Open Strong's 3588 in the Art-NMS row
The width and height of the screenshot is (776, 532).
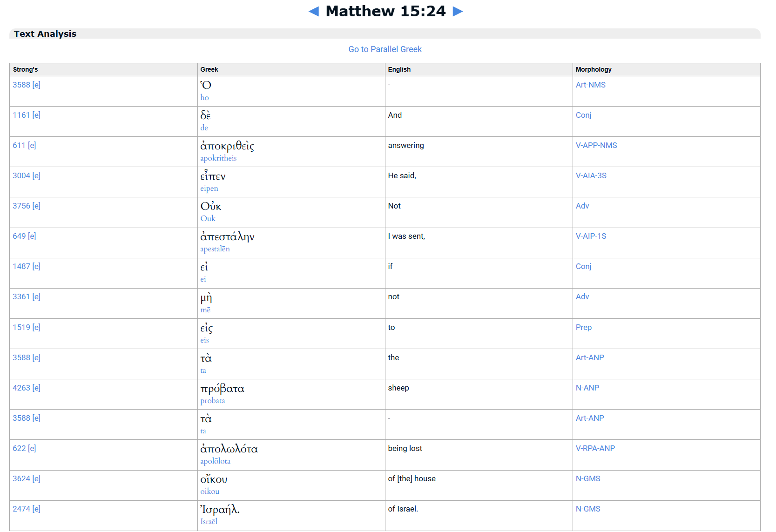click(x=21, y=85)
